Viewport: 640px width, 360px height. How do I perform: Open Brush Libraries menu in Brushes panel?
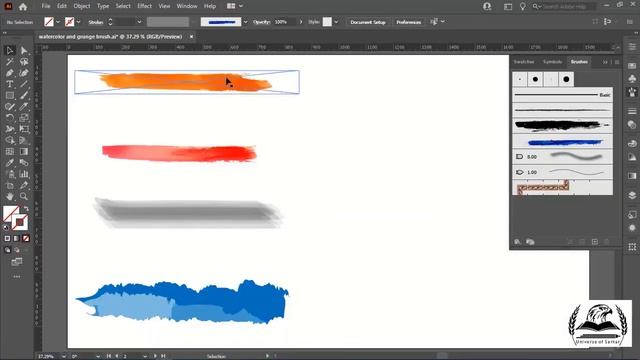click(518, 242)
